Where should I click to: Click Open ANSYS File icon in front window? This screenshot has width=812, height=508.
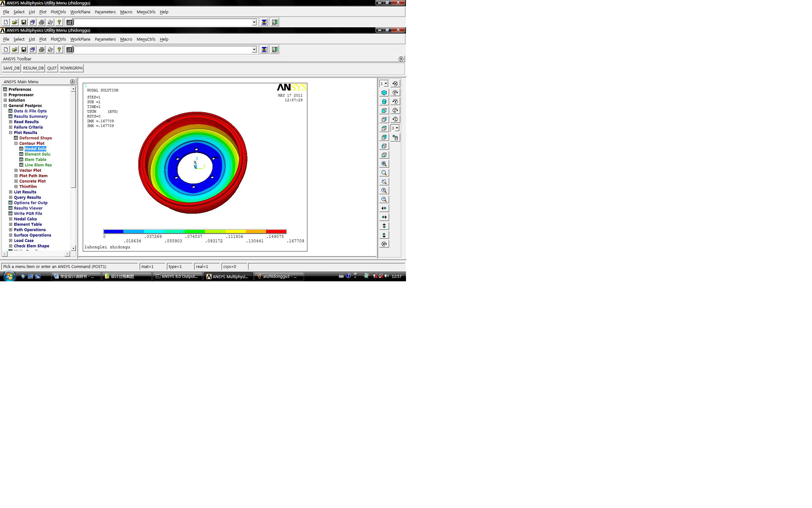coord(15,50)
